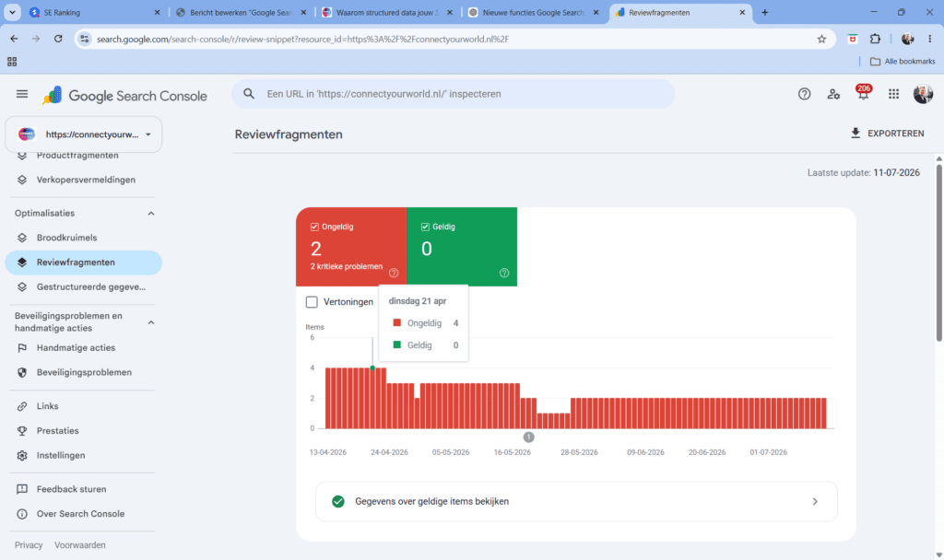Click the Handmatige acties flag icon

pyautogui.click(x=22, y=347)
